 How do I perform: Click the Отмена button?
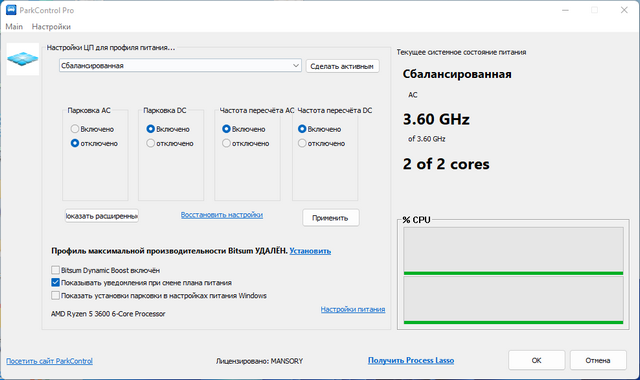point(598,360)
